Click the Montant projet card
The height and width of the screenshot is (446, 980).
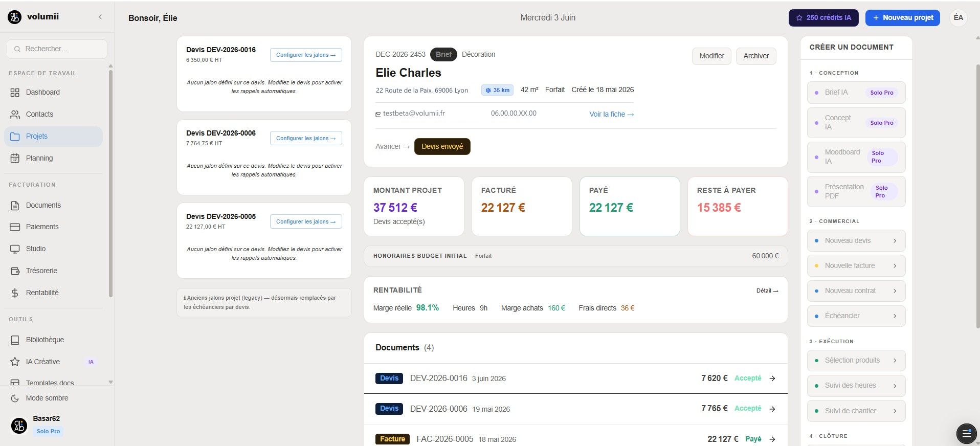[x=414, y=206]
